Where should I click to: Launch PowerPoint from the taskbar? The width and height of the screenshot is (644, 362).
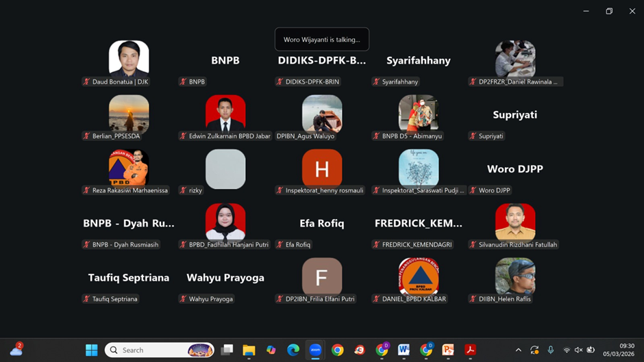(x=448, y=350)
